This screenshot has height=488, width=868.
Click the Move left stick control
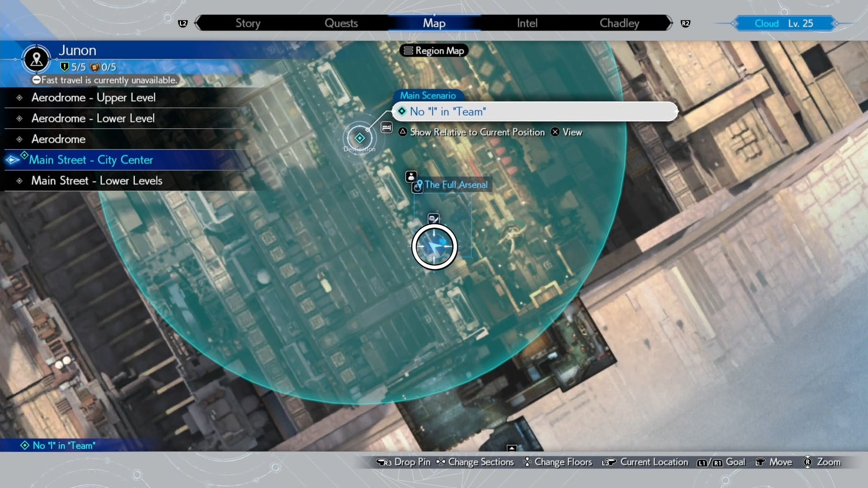coord(774,462)
